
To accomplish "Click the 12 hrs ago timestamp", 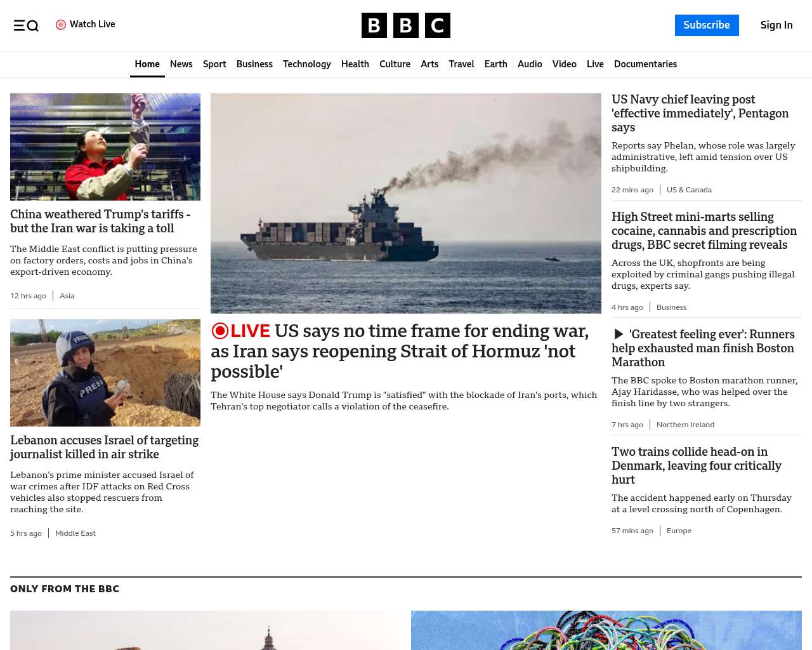I will [x=28, y=296].
